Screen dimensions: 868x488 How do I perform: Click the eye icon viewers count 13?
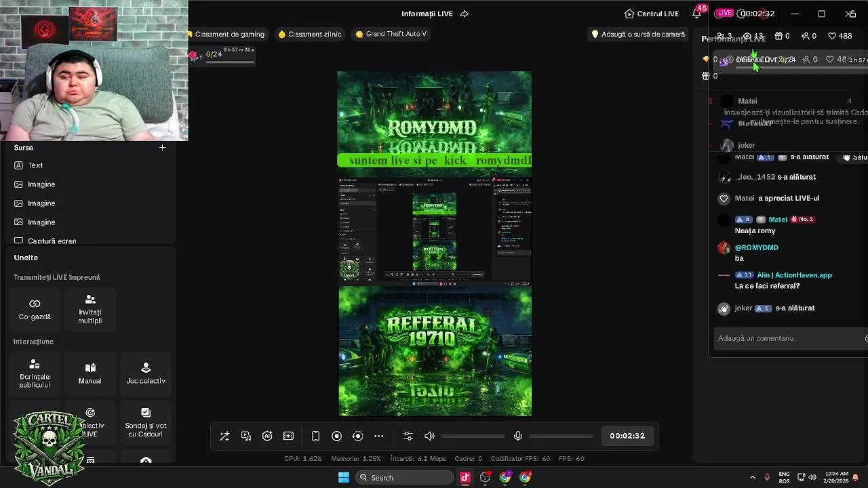pyautogui.click(x=753, y=36)
